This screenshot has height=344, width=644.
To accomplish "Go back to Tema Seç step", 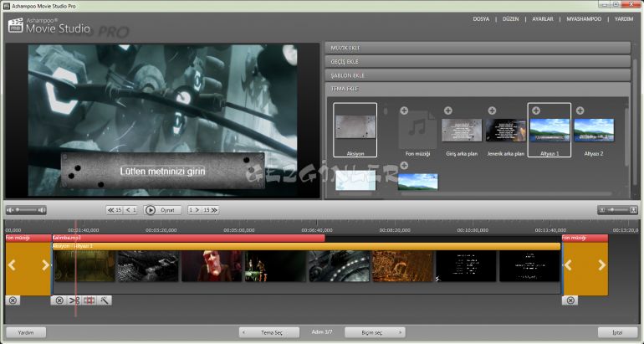I will pos(269,332).
